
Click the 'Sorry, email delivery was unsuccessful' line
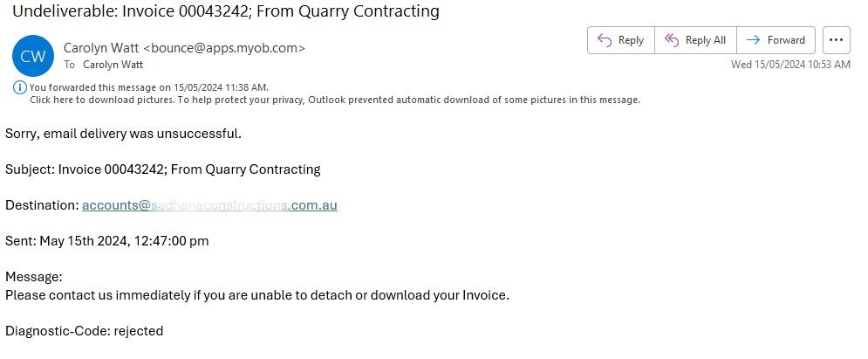click(123, 134)
